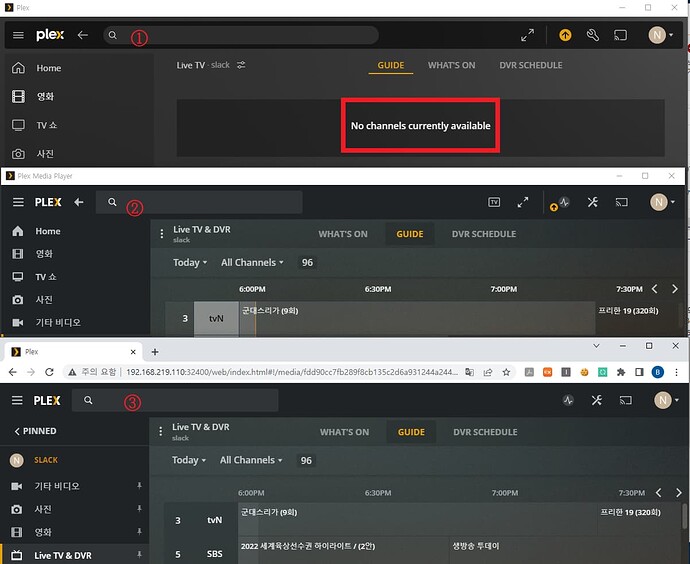The width and height of the screenshot is (690, 564).
Task: Open 군대스리가 (9회) program in Media Player guide
Action: (x=417, y=319)
